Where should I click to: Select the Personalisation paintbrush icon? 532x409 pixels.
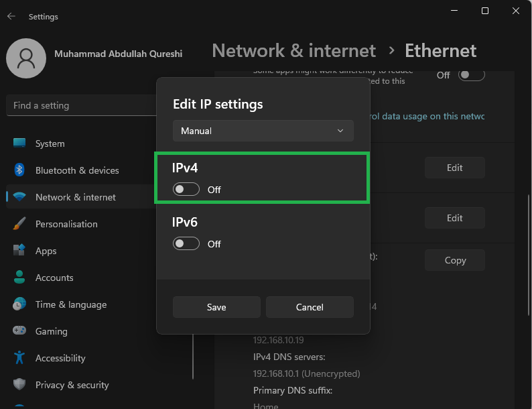[19, 224]
